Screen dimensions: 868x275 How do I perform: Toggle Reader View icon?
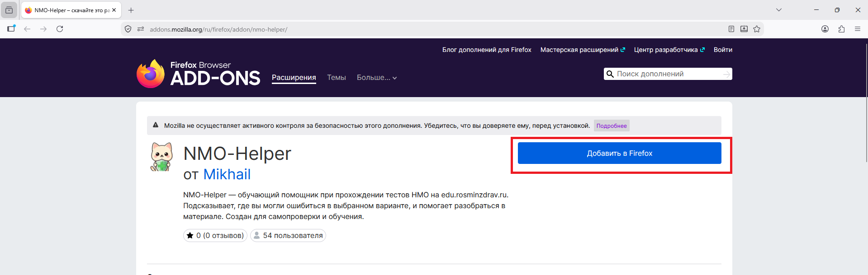coord(731,29)
